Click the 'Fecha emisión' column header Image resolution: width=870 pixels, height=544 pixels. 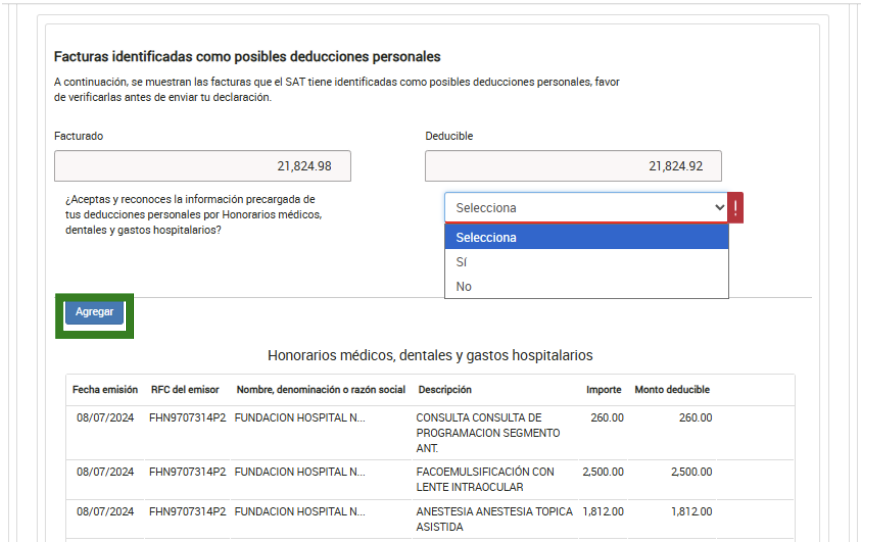105,390
